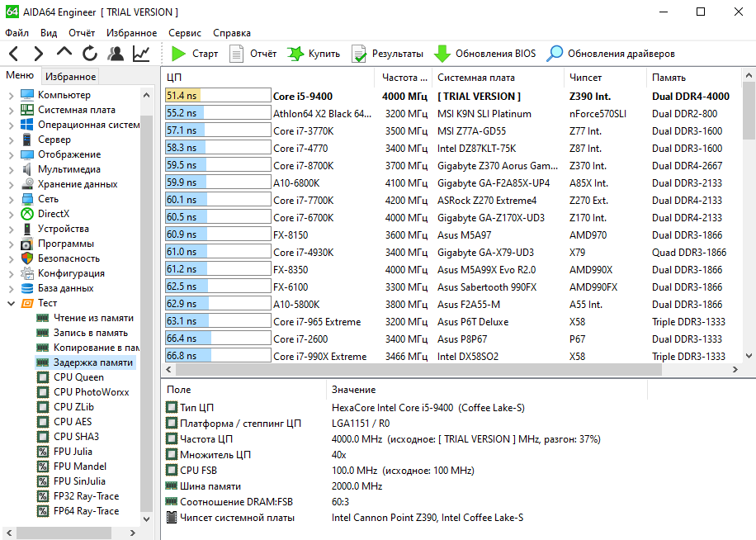This screenshot has height=540, width=756.
Task: Expand the Устройства node
Action: pos(11,230)
